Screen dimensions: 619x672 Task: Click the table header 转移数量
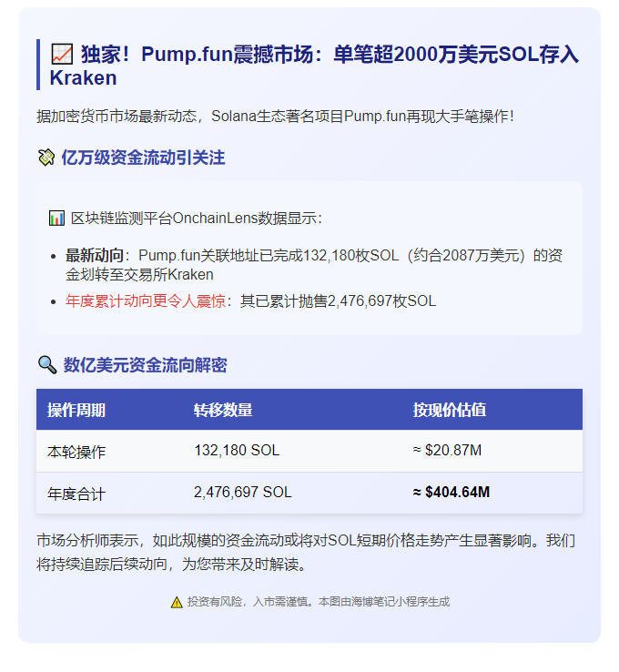click(223, 410)
